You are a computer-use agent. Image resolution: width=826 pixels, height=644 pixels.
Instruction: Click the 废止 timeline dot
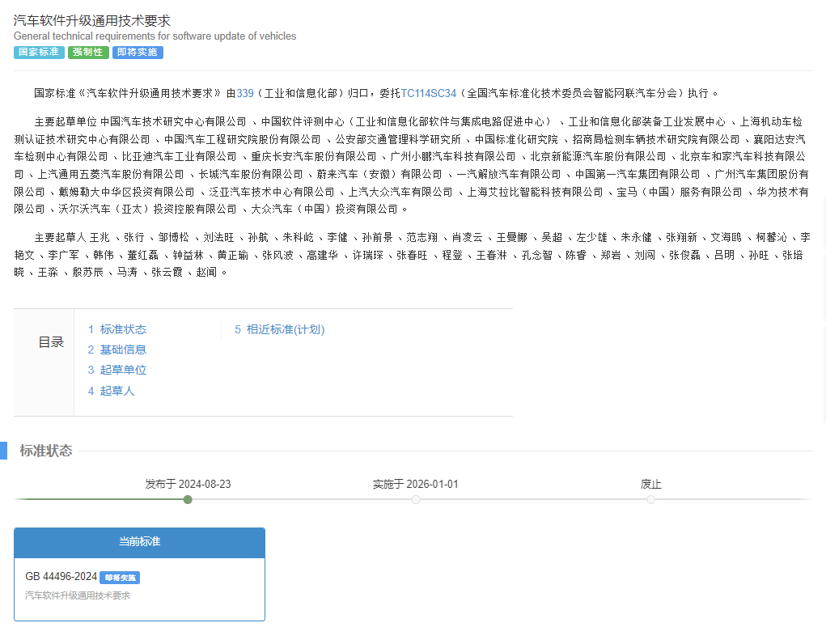click(x=650, y=500)
